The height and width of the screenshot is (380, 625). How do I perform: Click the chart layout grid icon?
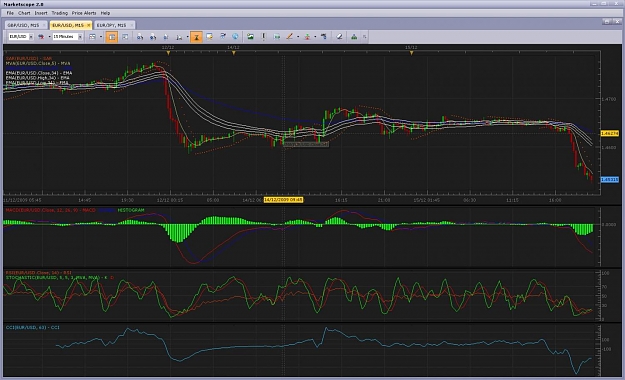92,37
